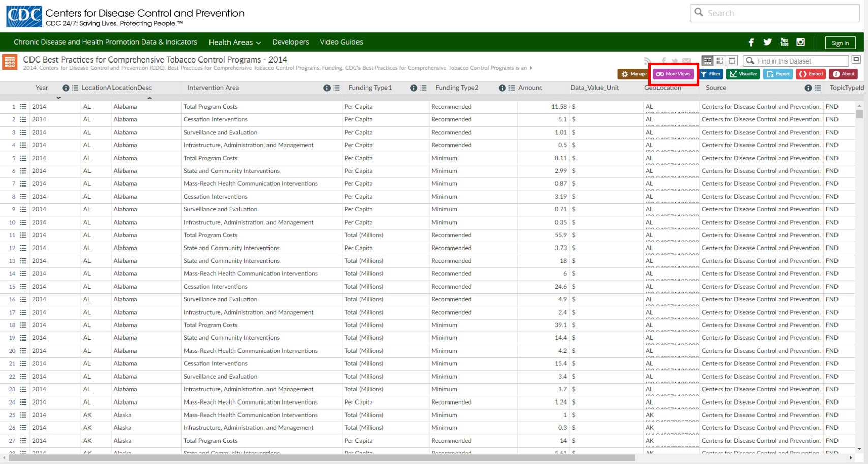Open Chronic Disease and Health Promotion Data & Indicators
Image resolution: width=868 pixels, height=464 pixels.
[105, 42]
